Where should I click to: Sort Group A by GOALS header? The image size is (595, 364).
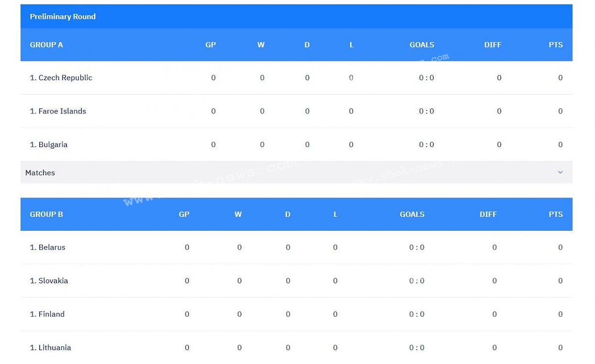[422, 45]
